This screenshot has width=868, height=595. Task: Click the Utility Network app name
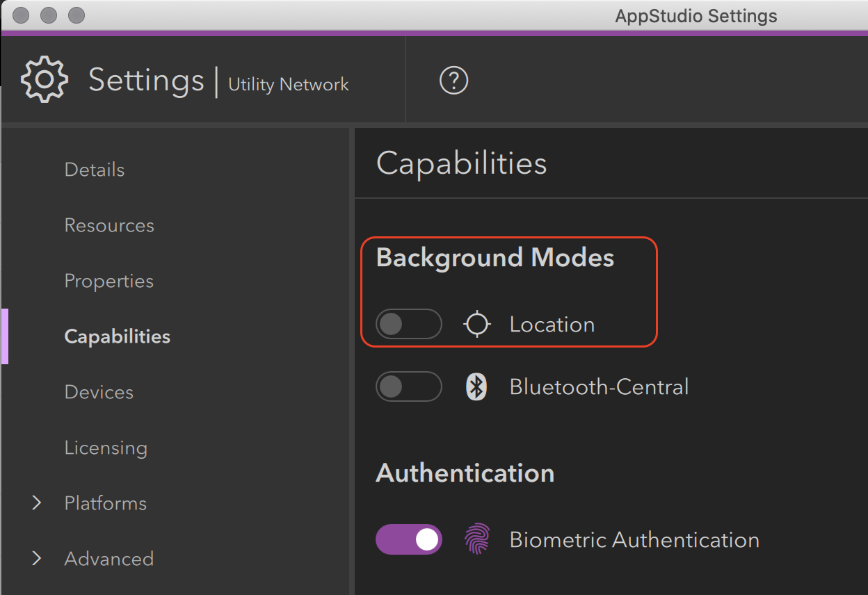pos(289,85)
